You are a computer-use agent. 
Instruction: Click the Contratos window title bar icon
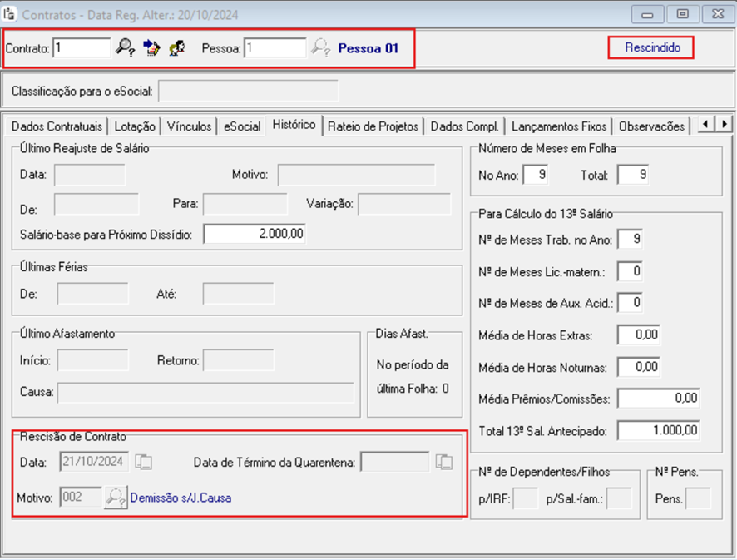(10, 14)
